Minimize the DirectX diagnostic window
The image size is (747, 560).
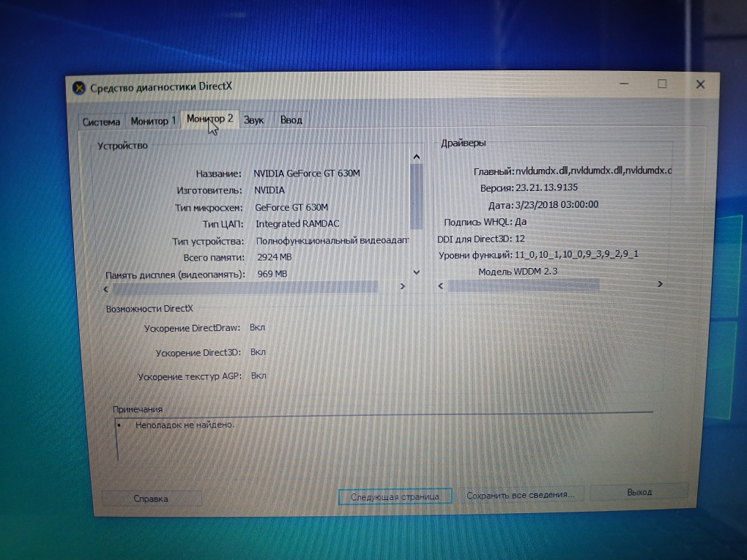click(x=624, y=84)
